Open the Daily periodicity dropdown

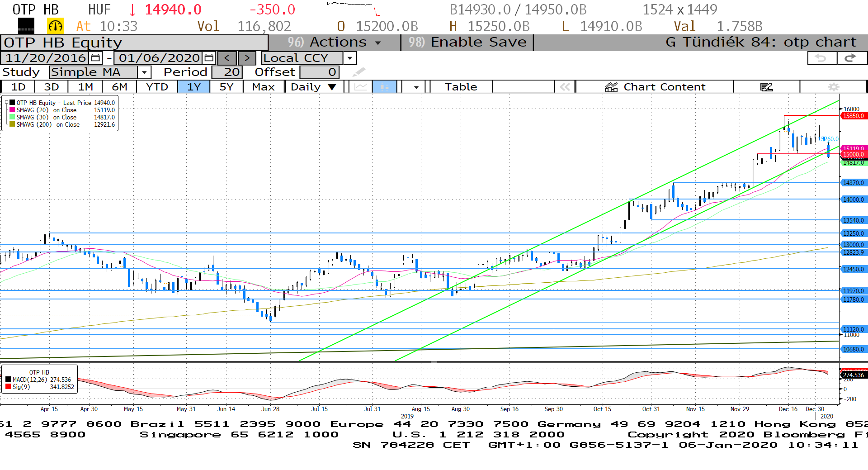pos(313,87)
